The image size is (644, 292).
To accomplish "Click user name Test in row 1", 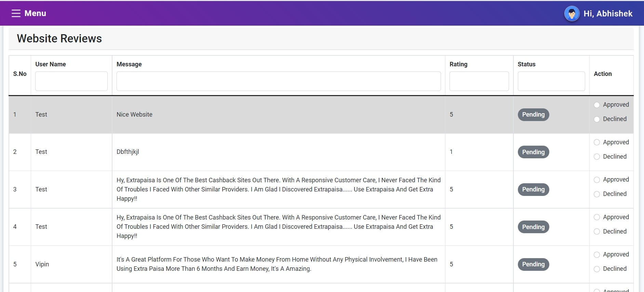I will (x=41, y=115).
